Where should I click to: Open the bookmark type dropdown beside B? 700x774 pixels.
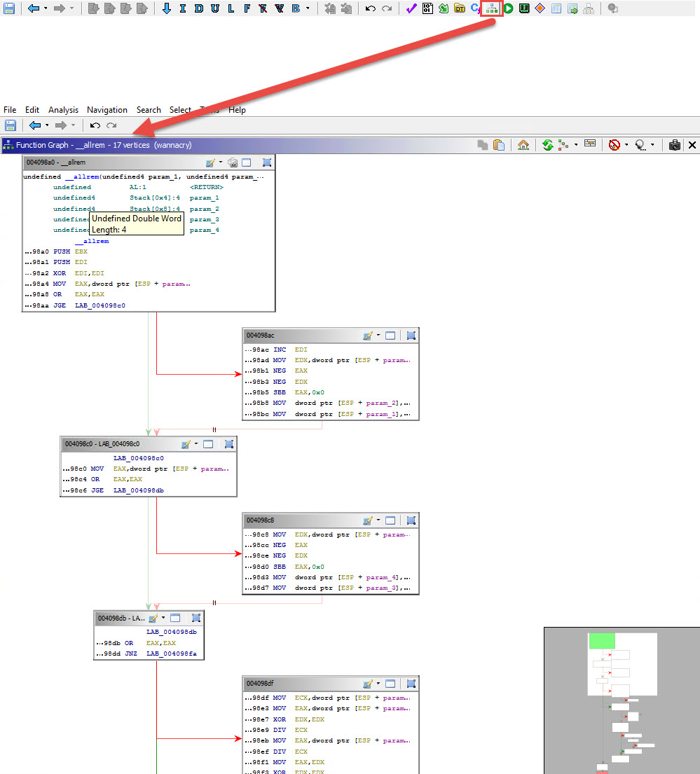[308, 8]
